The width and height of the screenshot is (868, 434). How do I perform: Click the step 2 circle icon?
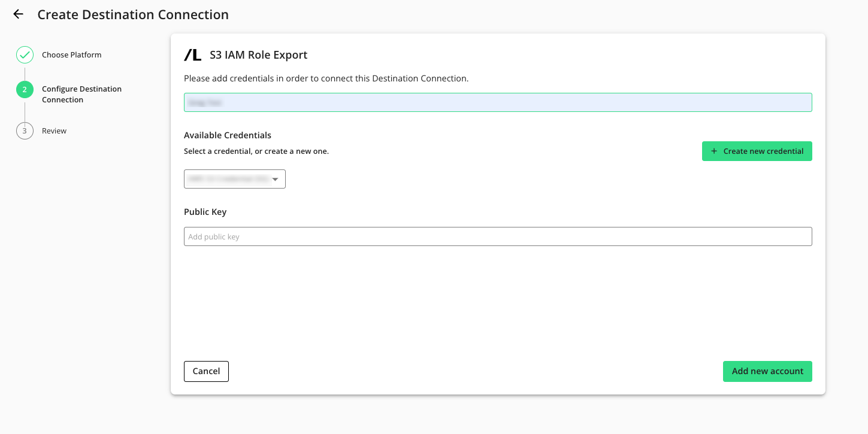coord(25,90)
